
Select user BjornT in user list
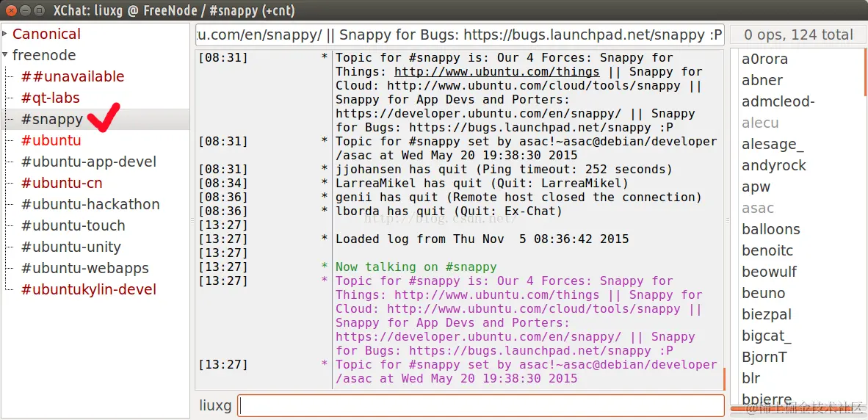click(x=764, y=357)
